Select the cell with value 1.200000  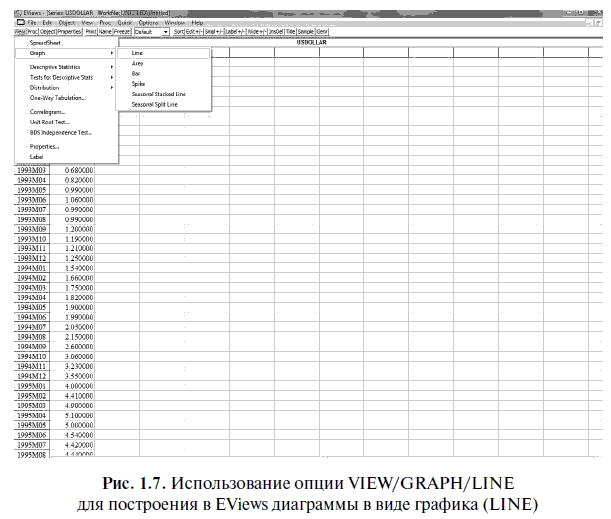coord(72,229)
